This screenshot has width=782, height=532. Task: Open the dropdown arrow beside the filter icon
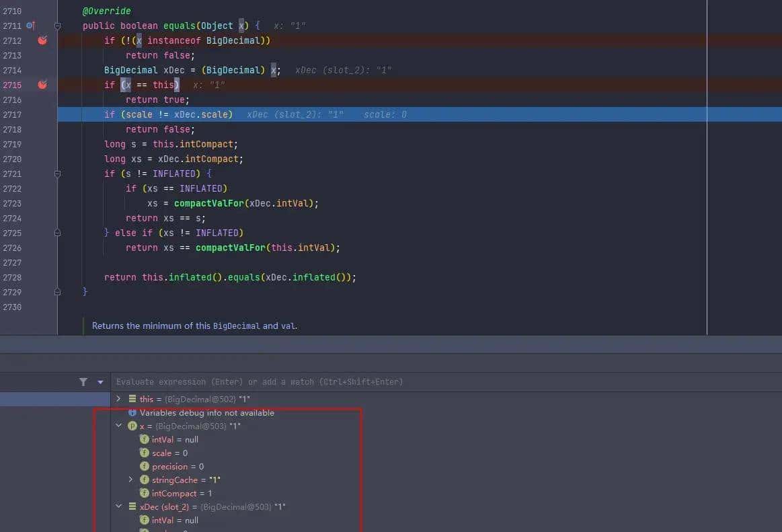click(x=100, y=382)
